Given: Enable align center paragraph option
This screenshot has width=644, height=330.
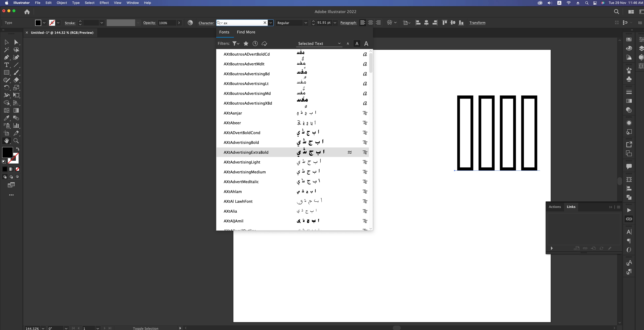Looking at the screenshot, I should (x=371, y=23).
